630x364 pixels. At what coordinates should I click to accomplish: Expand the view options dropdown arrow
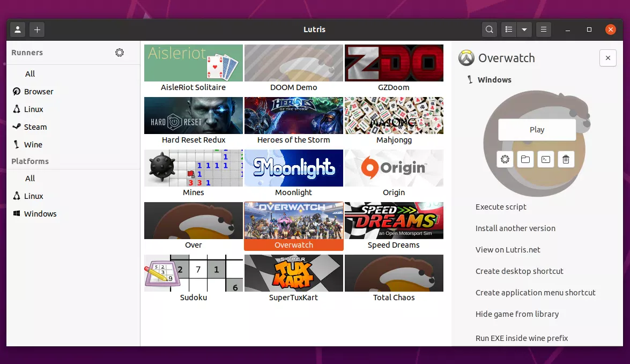point(524,29)
